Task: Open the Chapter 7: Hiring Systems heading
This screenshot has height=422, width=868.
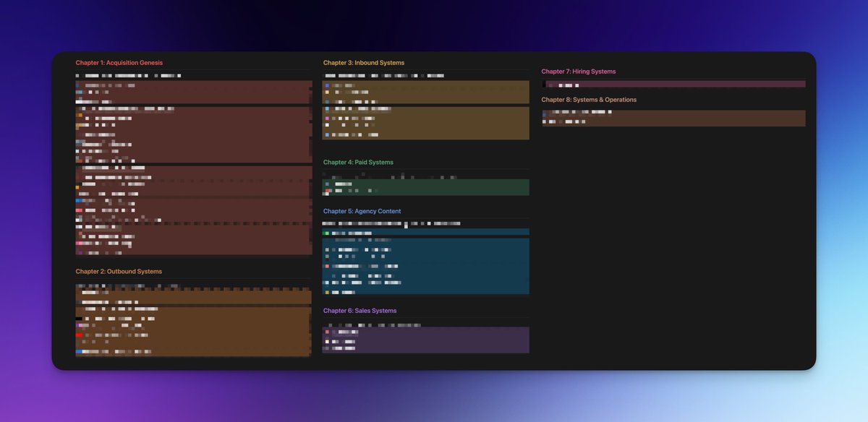Action: pyautogui.click(x=579, y=72)
